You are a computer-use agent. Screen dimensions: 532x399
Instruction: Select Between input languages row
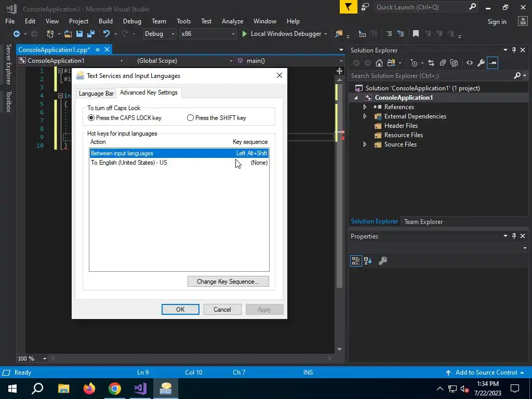pos(179,153)
